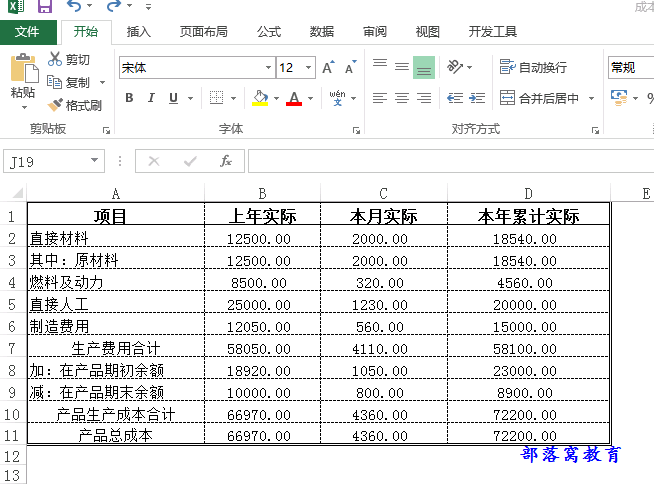
Task: Switch to the 插入 Insert tab
Action: point(138,32)
